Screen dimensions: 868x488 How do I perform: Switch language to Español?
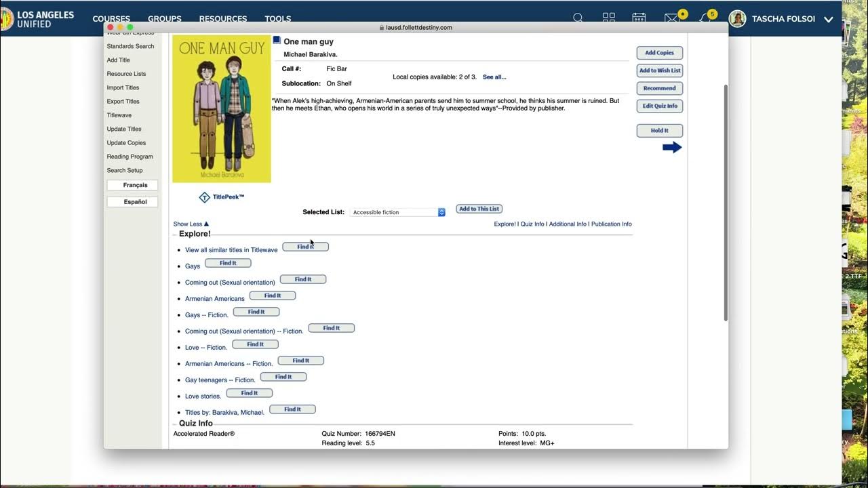coord(132,201)
